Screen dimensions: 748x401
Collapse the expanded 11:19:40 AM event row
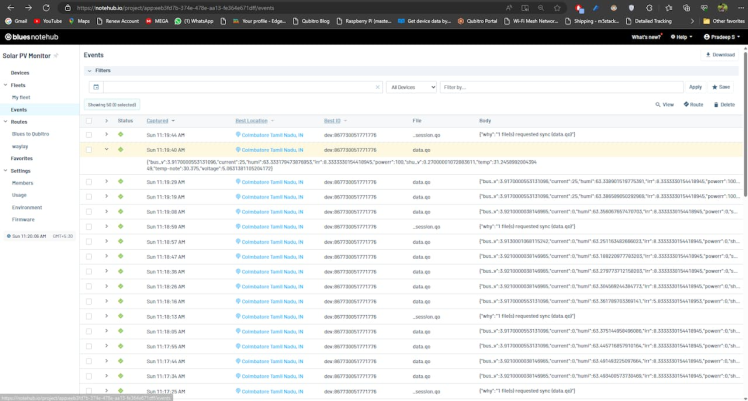[106, 148]
